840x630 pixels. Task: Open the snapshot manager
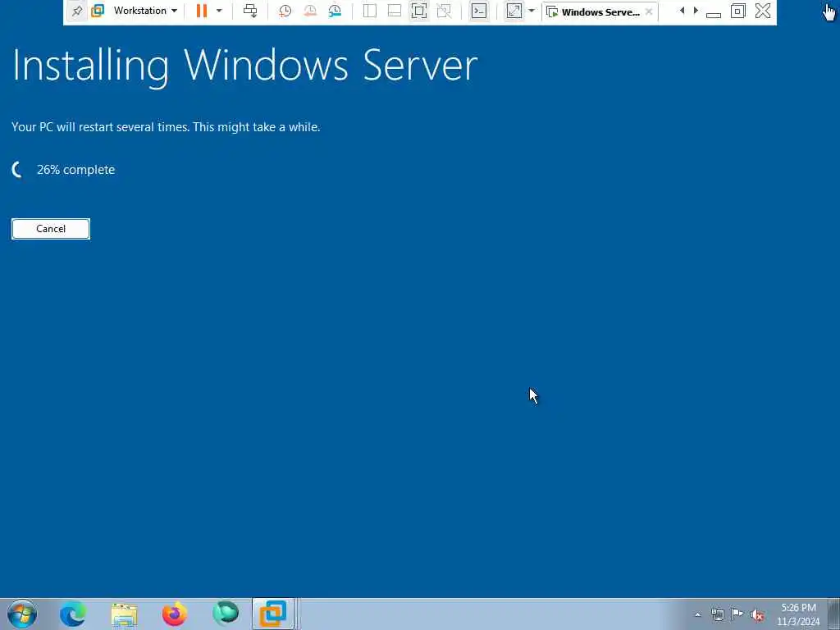[x=335, y=11]
